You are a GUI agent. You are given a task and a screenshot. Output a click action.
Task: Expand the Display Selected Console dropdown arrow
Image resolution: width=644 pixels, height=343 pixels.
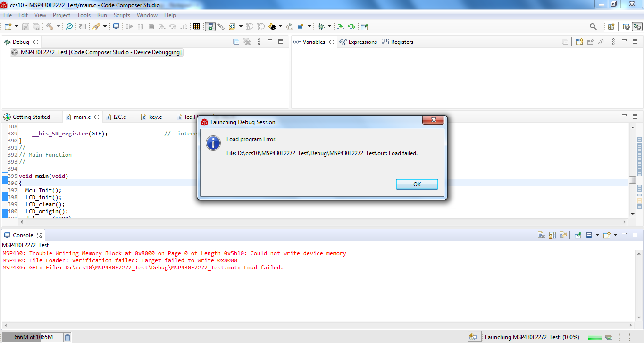pyautogui.click(x=597, y=235)
